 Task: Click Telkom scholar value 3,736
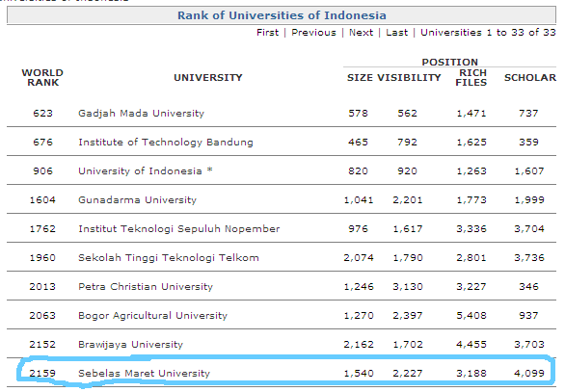[529, 258]
